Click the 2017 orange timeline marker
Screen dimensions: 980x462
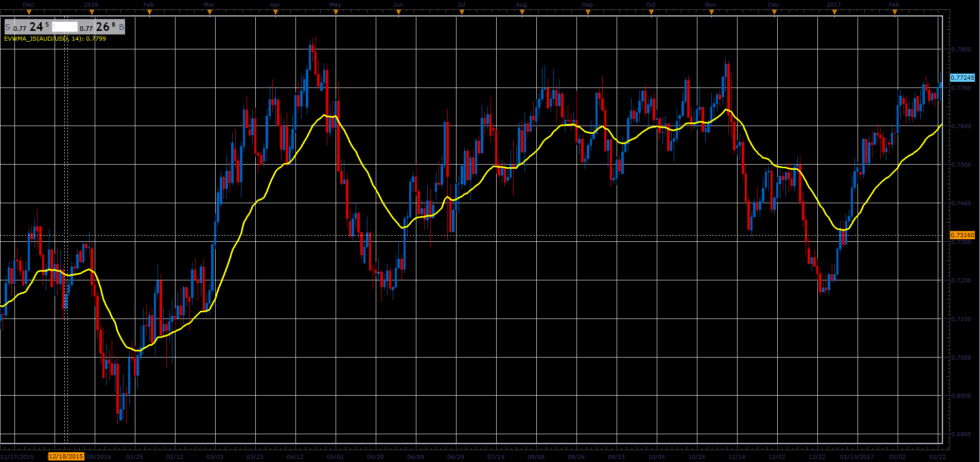(834, 13)
